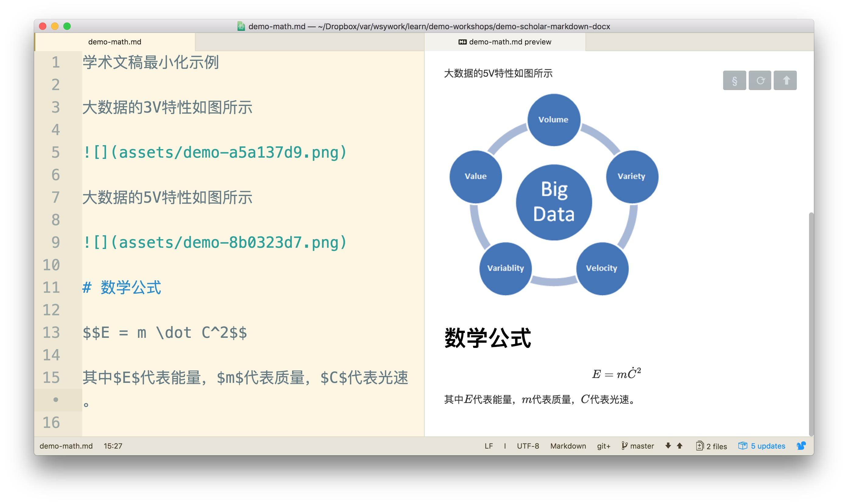Click the demo-math.md file name in status bar

66,446
